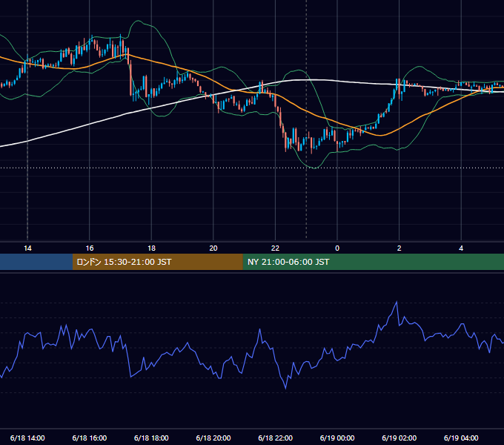The width and height of the screenshot is (504, 445).
Task: Click the 2 hour axis label
Action: [x=399, y=248]
